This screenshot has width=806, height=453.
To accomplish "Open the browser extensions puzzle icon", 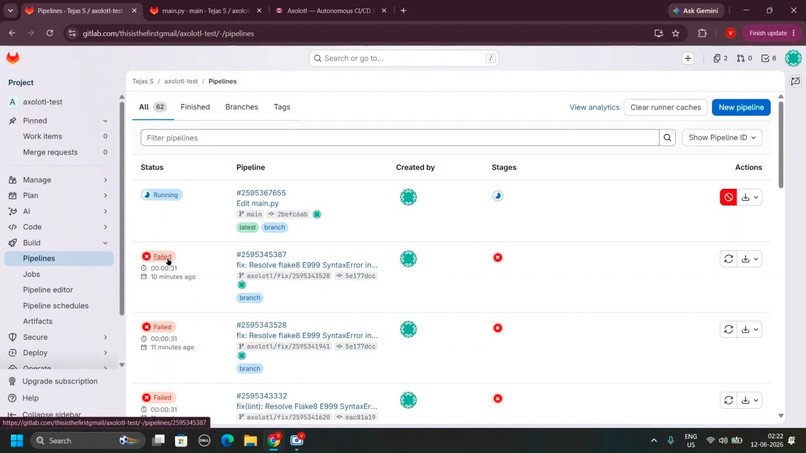I will click(x=702, y=33).
